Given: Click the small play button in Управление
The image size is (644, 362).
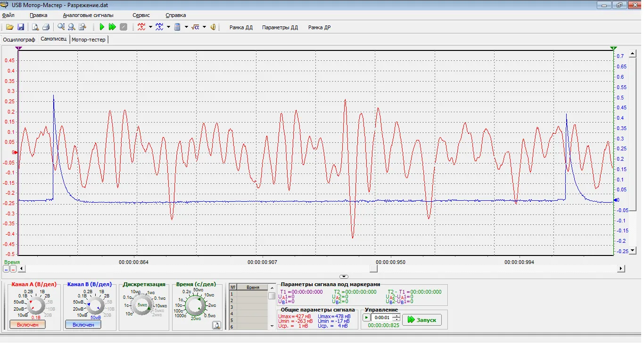Looking at the screenshot, I should click(366, 318).
